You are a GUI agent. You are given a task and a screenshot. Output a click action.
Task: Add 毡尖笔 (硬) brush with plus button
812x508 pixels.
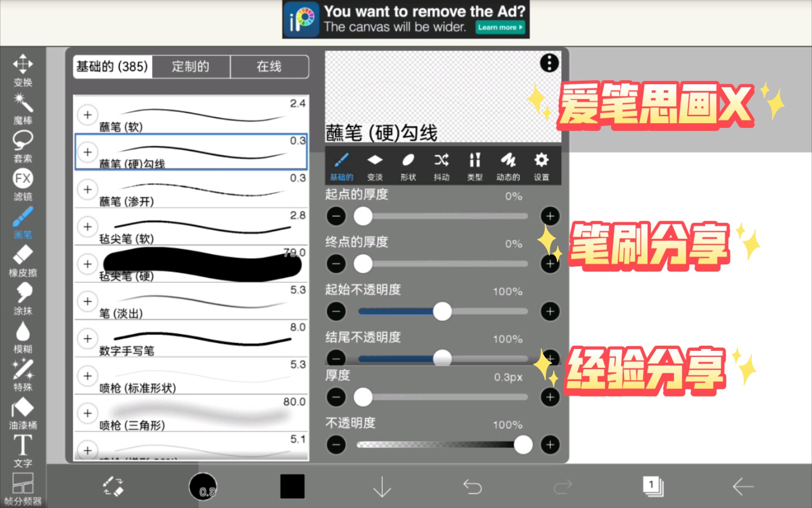tap(87, 264)
